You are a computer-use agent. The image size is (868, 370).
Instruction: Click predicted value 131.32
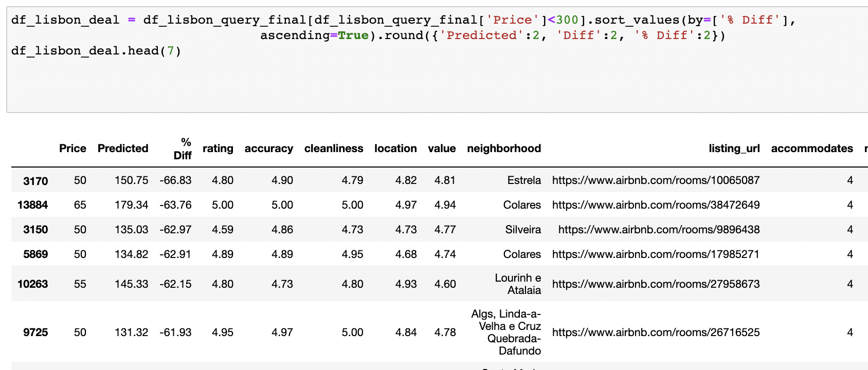(132, 332)
